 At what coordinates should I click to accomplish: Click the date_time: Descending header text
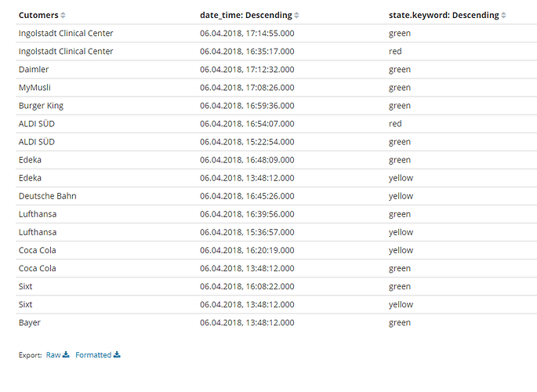pos(246,16)
